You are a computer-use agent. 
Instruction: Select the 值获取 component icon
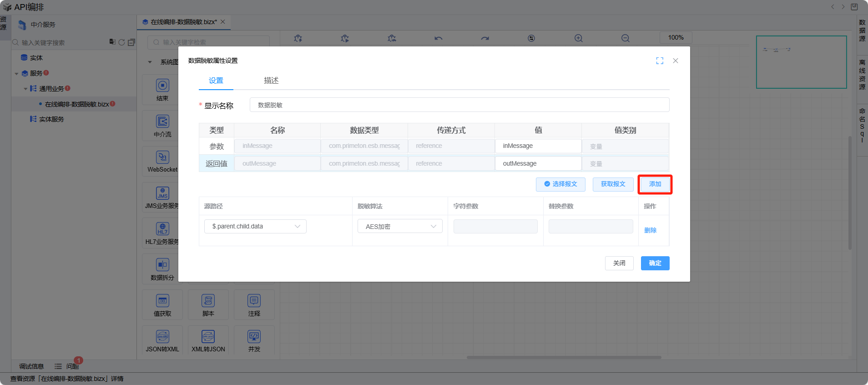162,301
